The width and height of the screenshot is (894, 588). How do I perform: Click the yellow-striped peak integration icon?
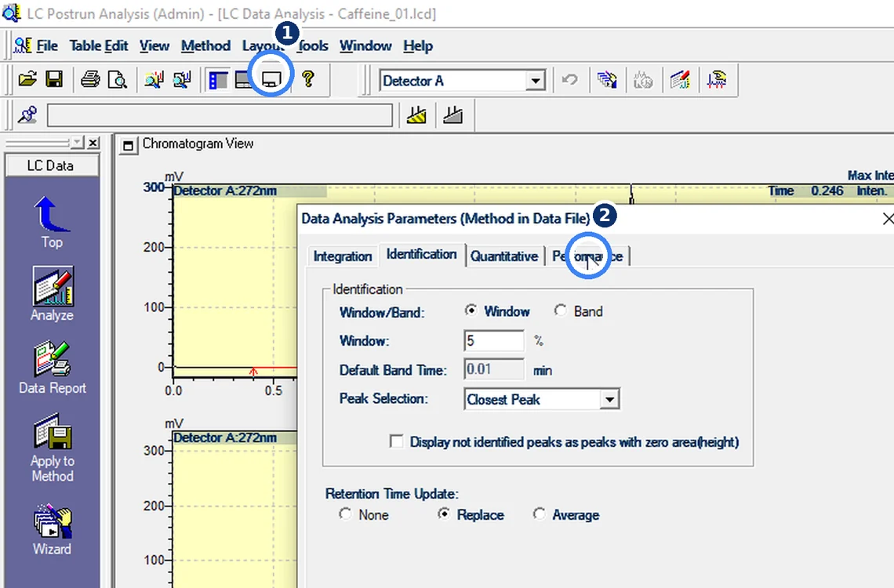click(x=416, y=115)
